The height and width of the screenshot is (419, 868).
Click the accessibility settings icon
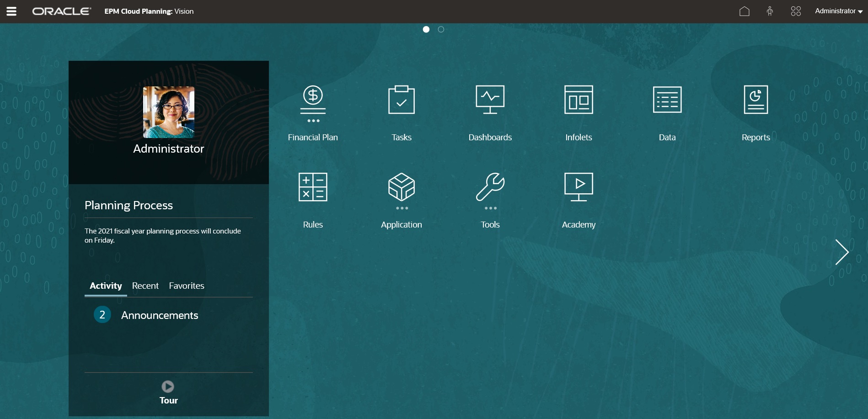[770, 11]
